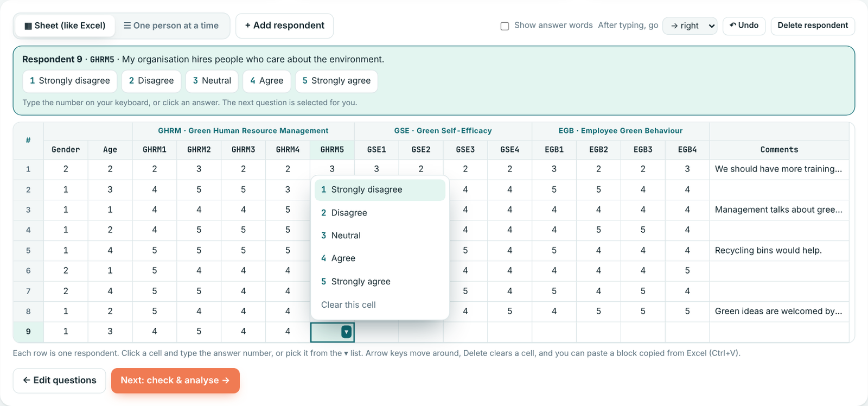The image size is (868, 406).
Task: Select 'Disagree' in the dropdown list
Action: tap(380, 213)
